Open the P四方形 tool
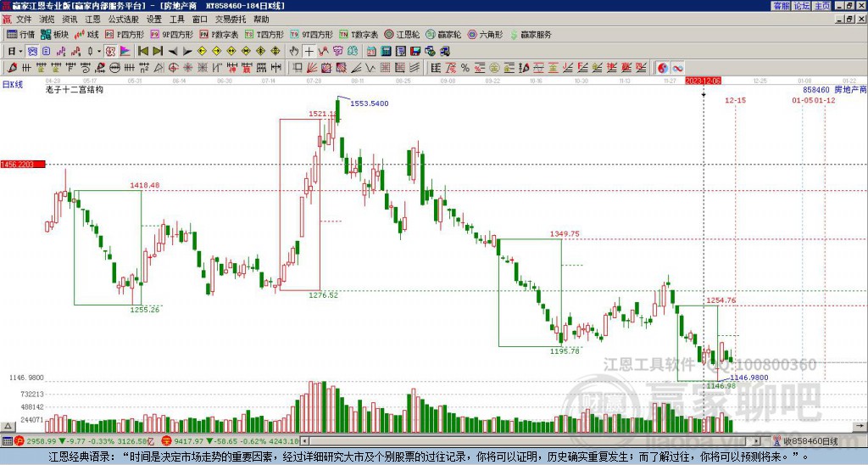 (x=125, y=34)
